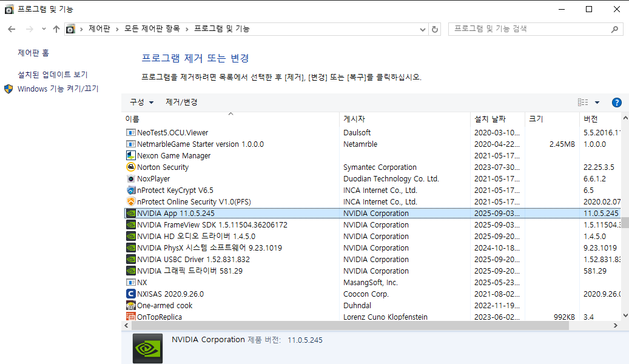Click the refresh button beside address bar
629x364 pixels.
(x=435, y=29)
